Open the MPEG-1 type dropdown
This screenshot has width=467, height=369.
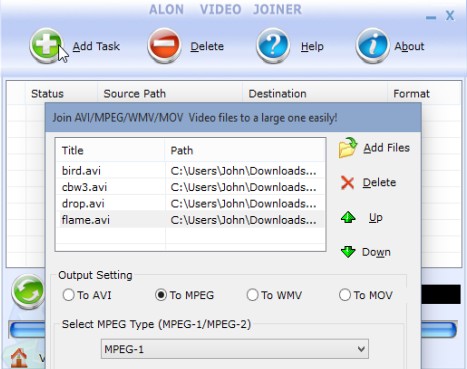(x=235, y=349)
